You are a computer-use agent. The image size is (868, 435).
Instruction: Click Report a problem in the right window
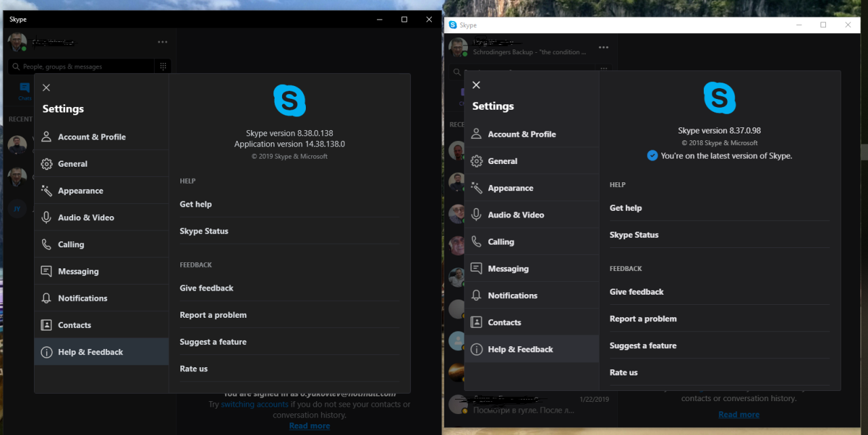click(719, 319)
